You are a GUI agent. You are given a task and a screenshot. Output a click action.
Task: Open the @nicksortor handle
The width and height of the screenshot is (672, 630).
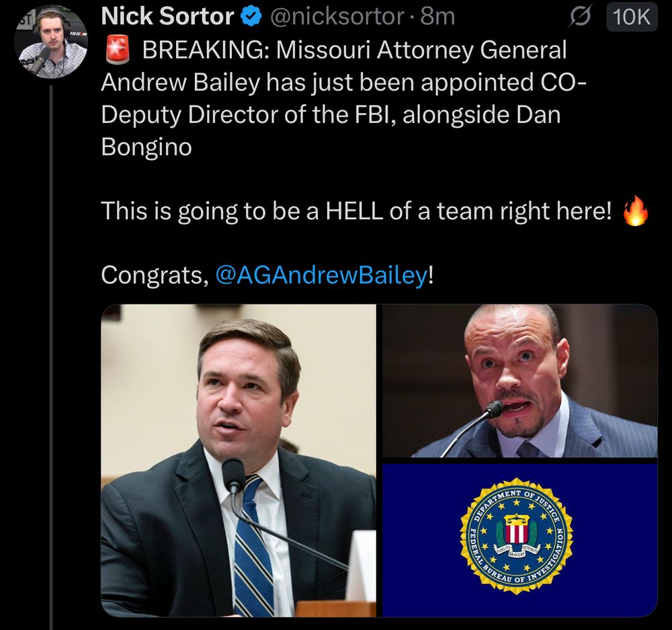[x=336, y=17]
